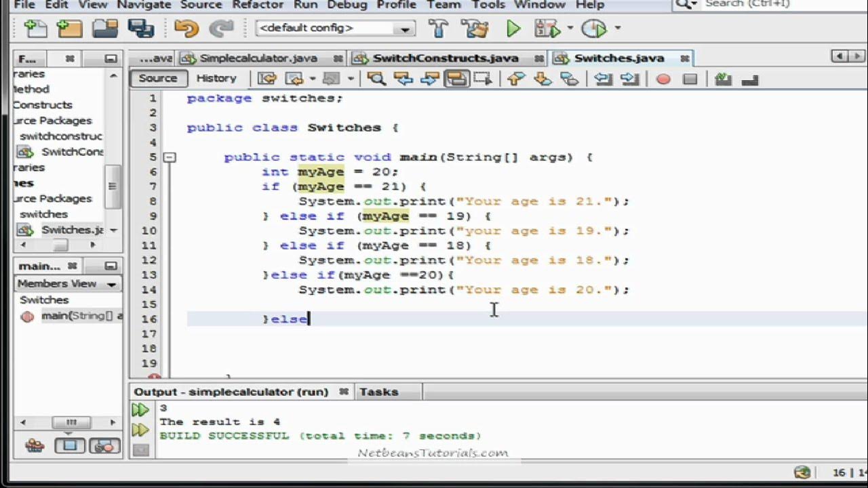Click the Save All icon
Image resolution: width=868 pixels, height=488 pixels.
coord(141,28)
